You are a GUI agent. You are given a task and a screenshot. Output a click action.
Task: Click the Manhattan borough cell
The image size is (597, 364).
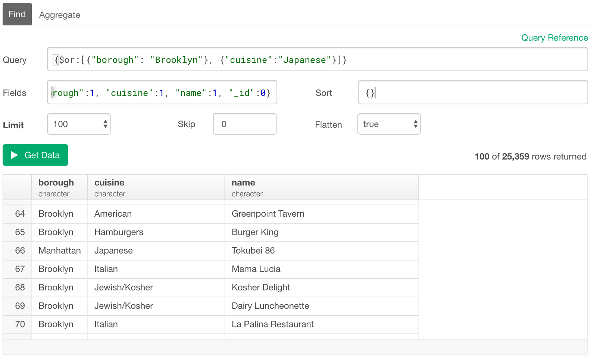click(60, 251)
